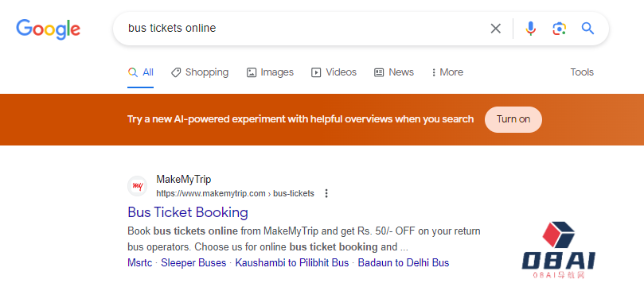Switch to the Shopping tab
This screenshot has height=287, width=644.
[200, 72]
